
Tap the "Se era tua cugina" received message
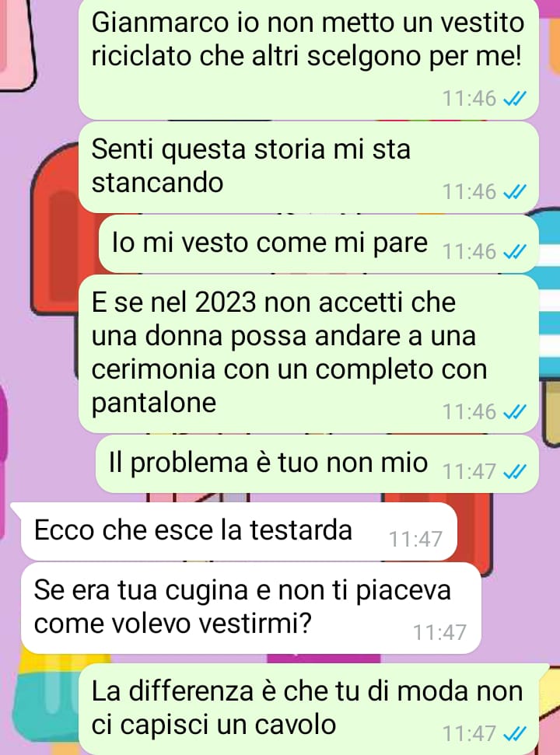pyautogui.click(x=250, y=608)
